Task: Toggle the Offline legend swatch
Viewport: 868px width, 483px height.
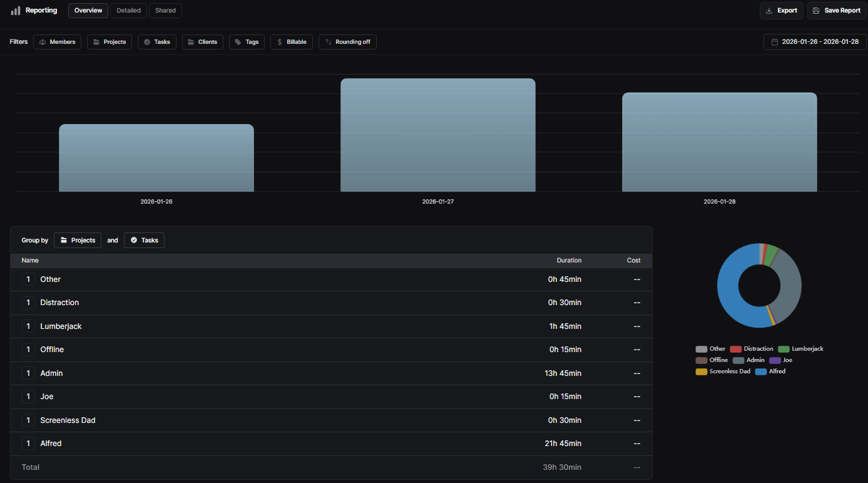Action: click(x=702, y=360)
